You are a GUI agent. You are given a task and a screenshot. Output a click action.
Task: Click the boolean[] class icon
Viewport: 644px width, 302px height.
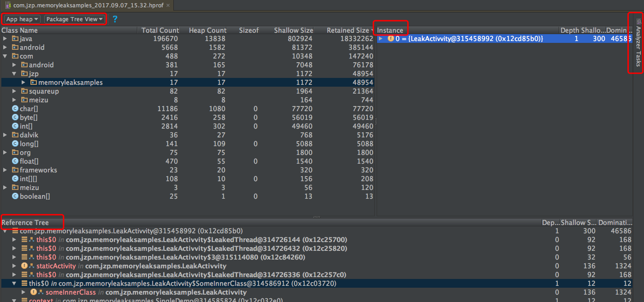(15, 196)
